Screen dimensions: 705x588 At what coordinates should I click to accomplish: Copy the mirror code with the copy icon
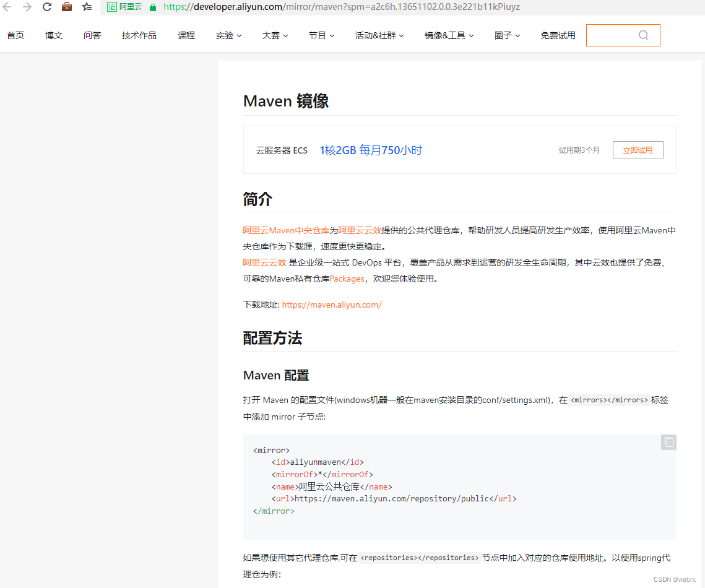coord(668,443)
